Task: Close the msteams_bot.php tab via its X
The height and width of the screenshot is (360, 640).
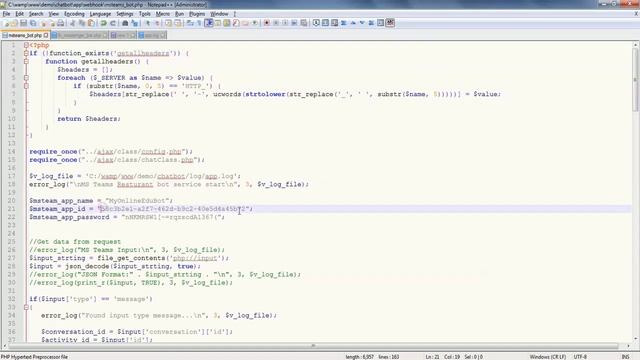Action: [46, 36]
